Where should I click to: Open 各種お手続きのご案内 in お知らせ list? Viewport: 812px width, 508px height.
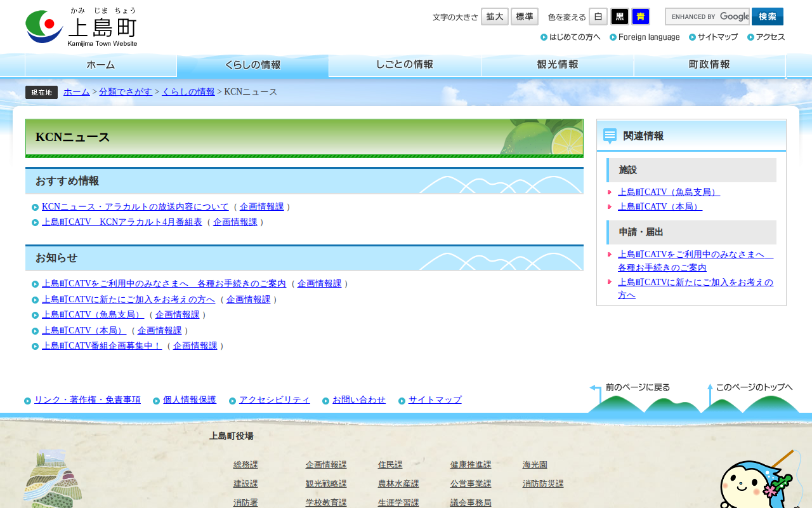tap(164, 284)
